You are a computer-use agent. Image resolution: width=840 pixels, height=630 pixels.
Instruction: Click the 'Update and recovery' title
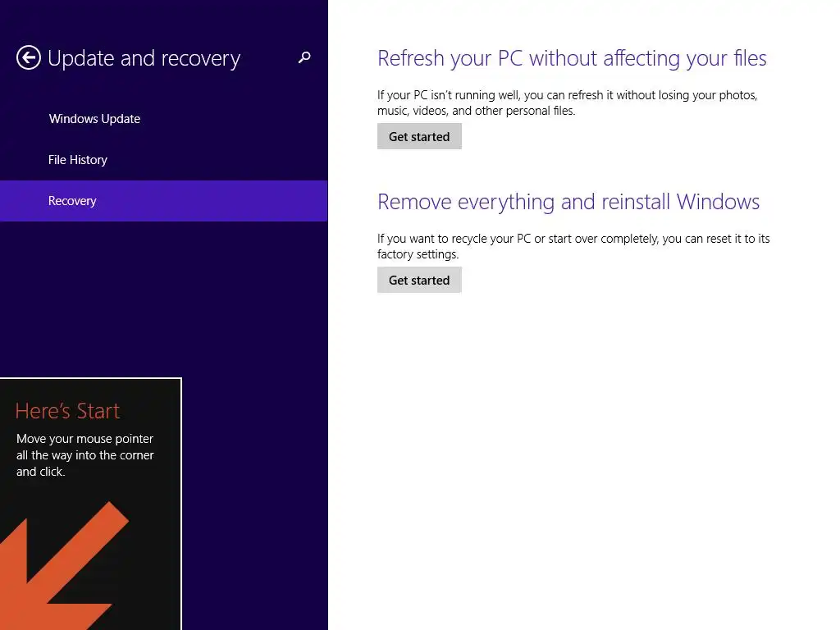[144, 58]
